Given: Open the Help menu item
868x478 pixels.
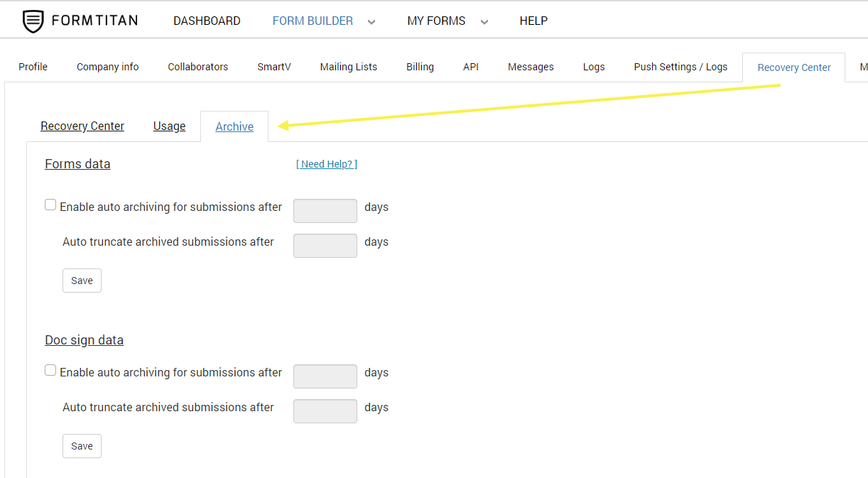Looking at the screenshot, I should [x=533, y=21].
